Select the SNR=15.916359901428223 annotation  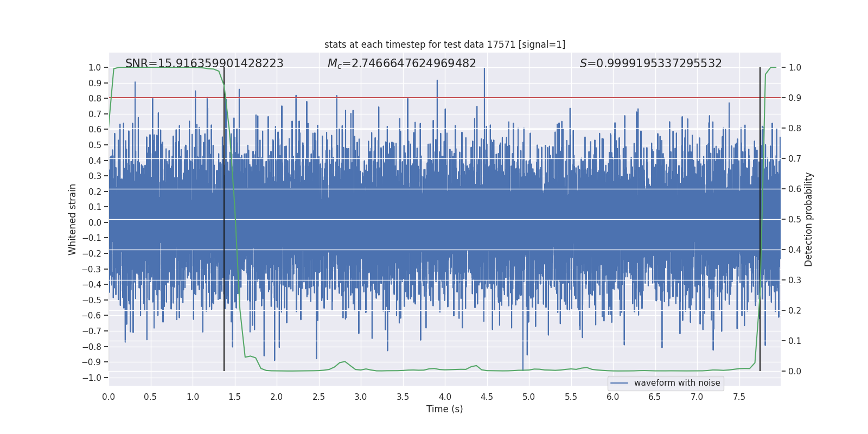coord(205,63)
